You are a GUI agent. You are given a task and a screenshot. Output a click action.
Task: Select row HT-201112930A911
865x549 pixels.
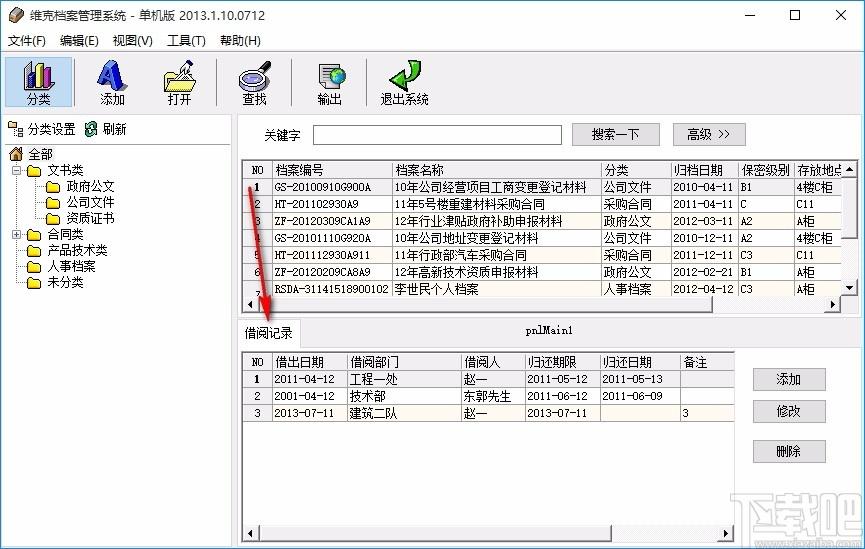click(x=542, y=255)
